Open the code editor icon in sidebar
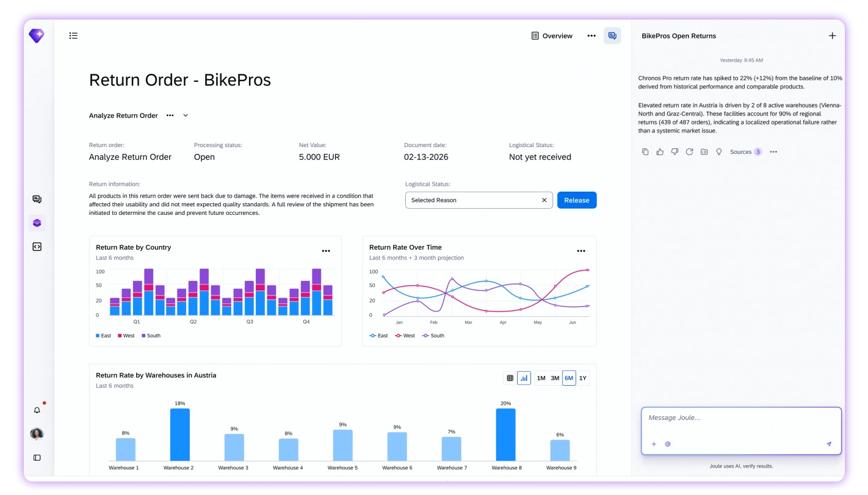The height and width of the screenshot is (495, 868). (x=37, y=247)
